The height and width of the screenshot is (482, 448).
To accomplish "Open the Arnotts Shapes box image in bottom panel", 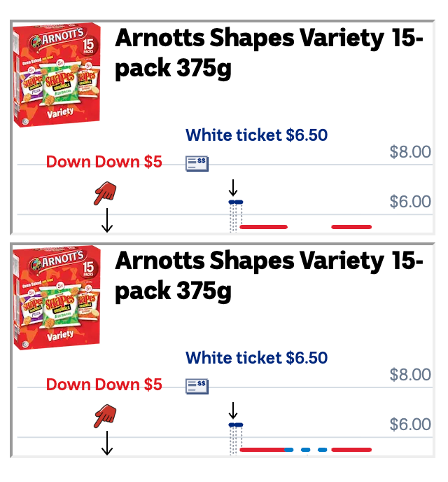I will point(59,298).
